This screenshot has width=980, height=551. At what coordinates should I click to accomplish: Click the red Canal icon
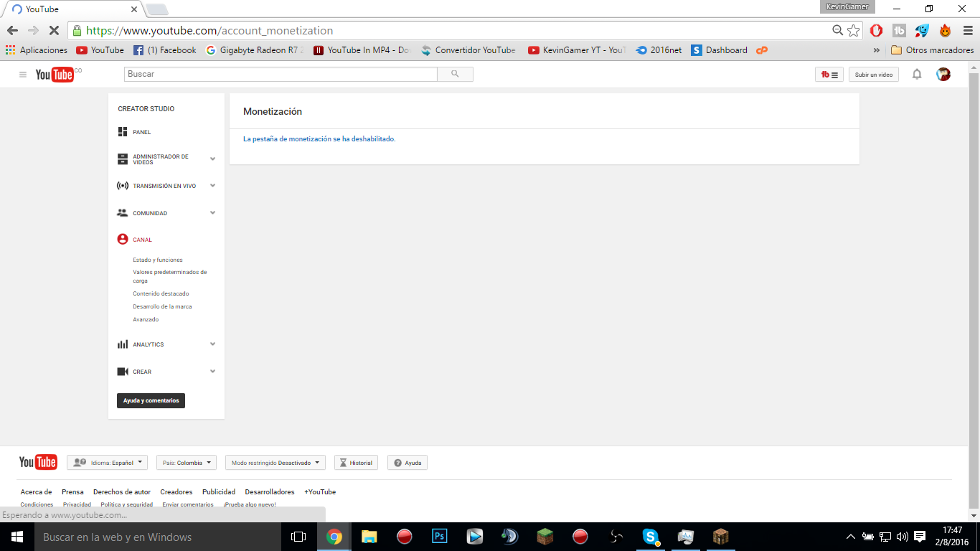pos(123,240)
